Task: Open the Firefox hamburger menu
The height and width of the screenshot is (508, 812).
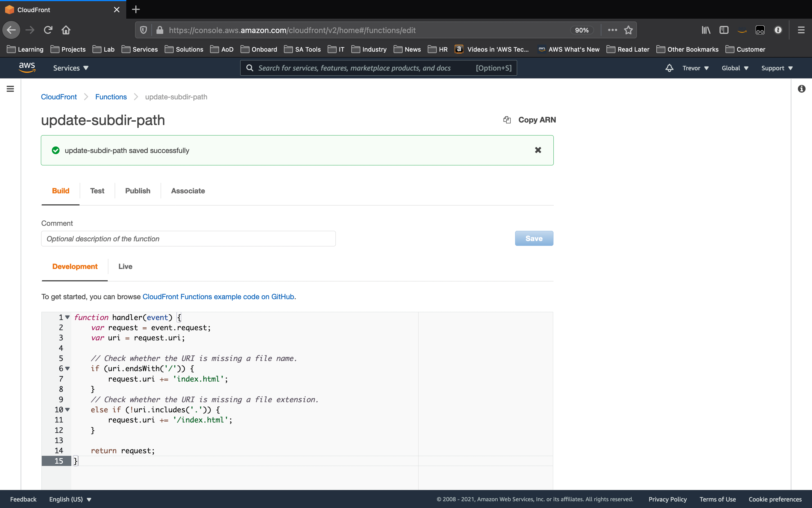Action: (x=801, y=30)
